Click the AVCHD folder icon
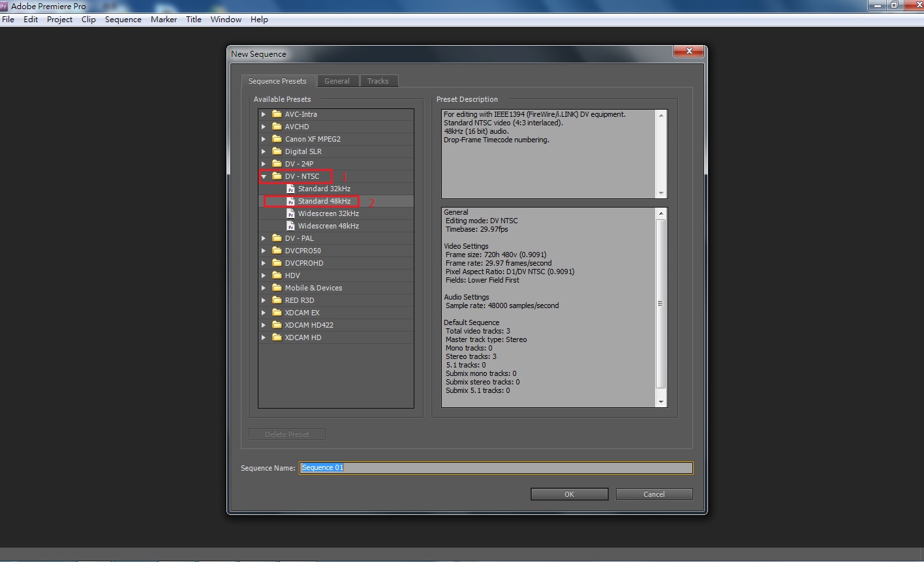The width and height of the screenshot is (924, 562). click(277, 127)
